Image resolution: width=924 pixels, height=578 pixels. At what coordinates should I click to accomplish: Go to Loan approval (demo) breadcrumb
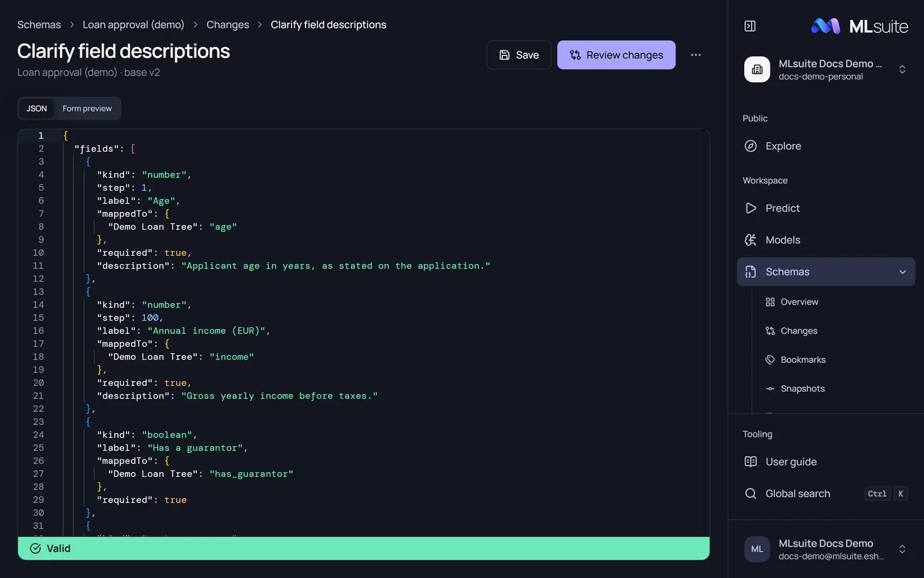tap(134, 25)
